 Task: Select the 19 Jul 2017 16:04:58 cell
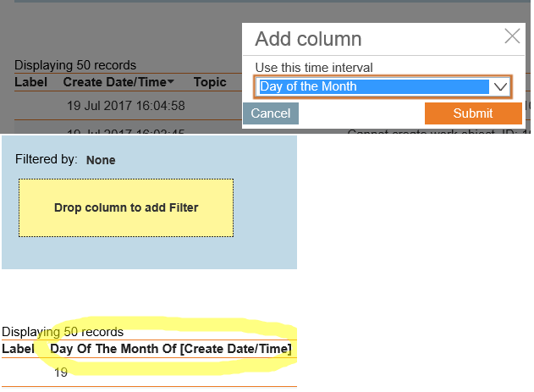point(125,106)
